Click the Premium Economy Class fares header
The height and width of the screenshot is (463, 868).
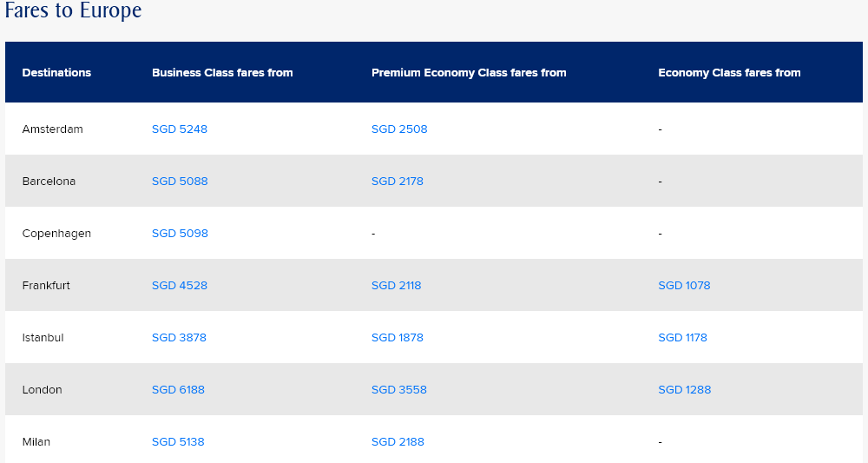pyautogui.click(x=469, y=73)
